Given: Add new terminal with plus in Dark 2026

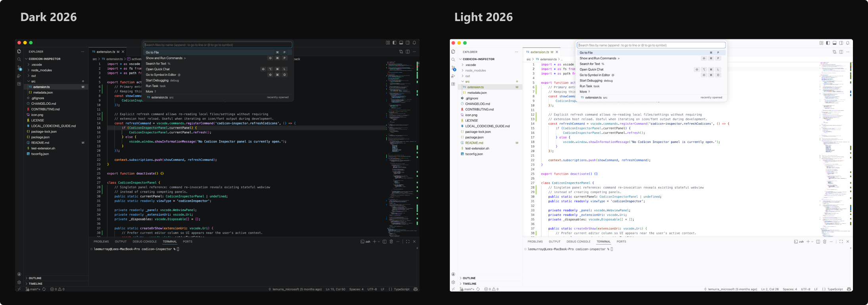Looking at the screenshot, I should (374, 241).
